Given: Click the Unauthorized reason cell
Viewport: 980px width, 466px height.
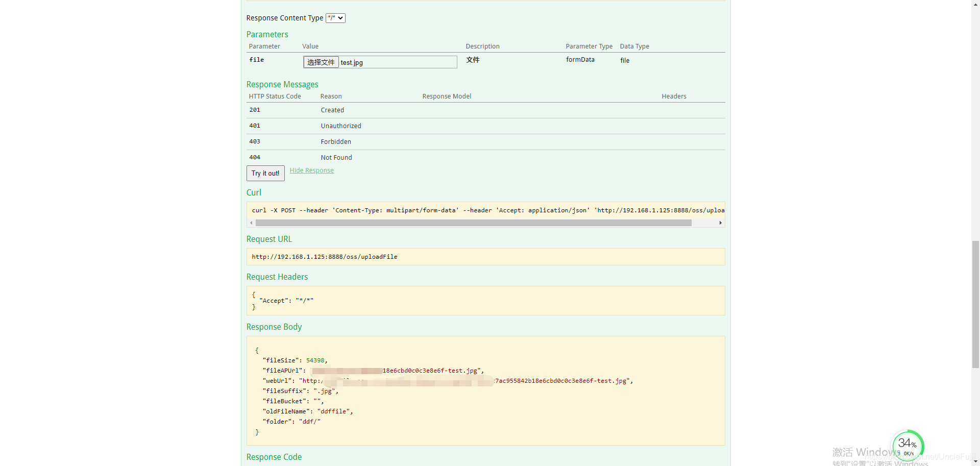Looking at the screenshot, I should 341,126.
